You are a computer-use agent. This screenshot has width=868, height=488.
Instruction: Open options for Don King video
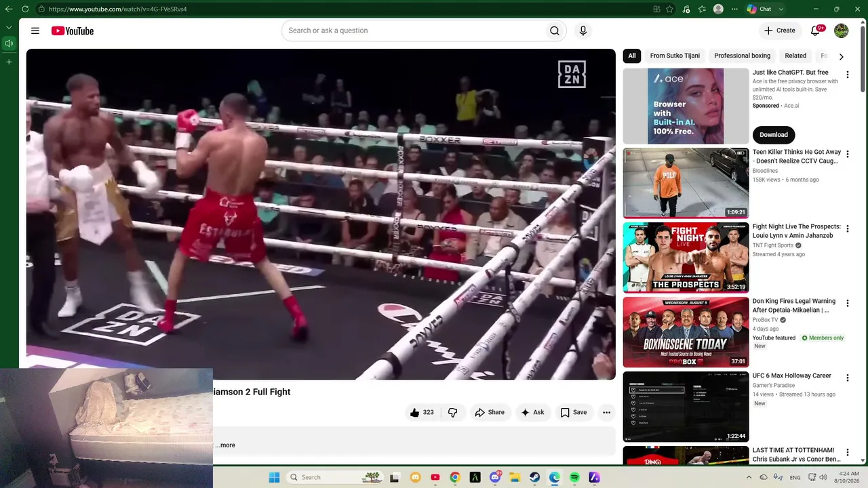pos(847,303)
